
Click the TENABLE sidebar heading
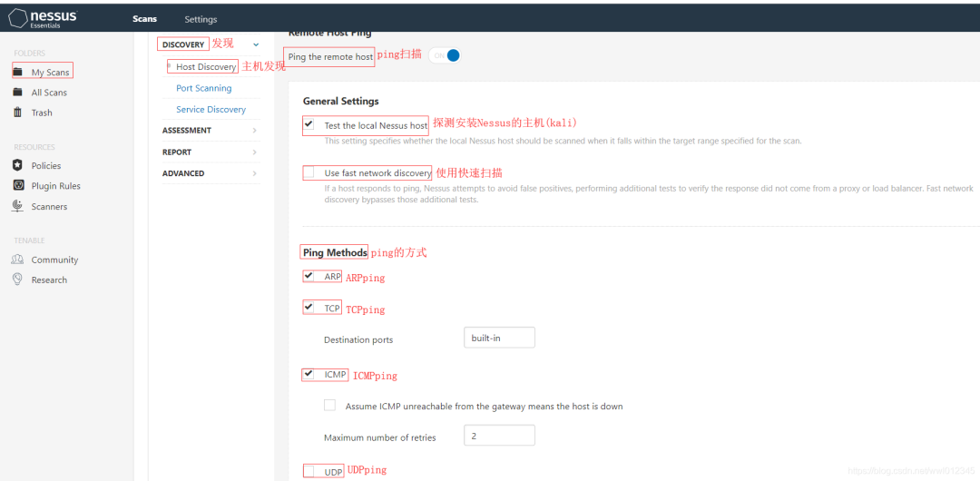click(x=29, y=240)
